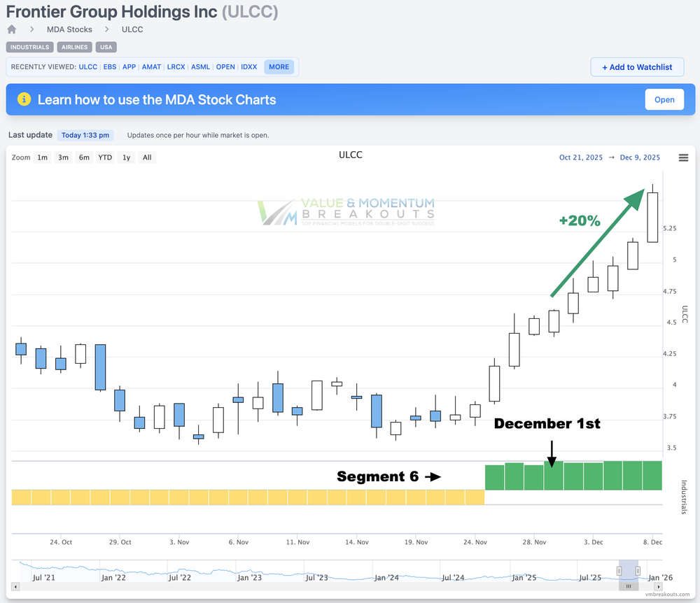Image resolution: width=700 pixels, height=603 pixels.
Task: Open the recently viewed ASML link
Action: pos(200,67)
